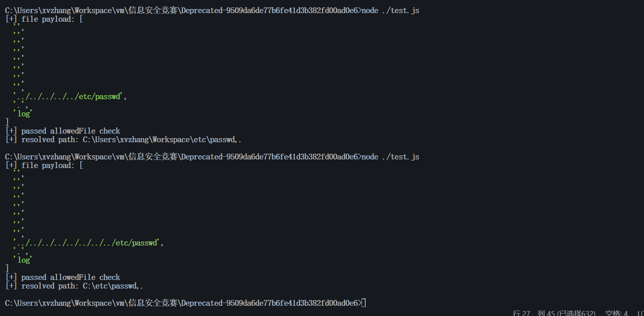Viewport: 644px width, 316px height.
Task: Click 'node ./test.js' command in the middle prompt
Action: (390, 157)
